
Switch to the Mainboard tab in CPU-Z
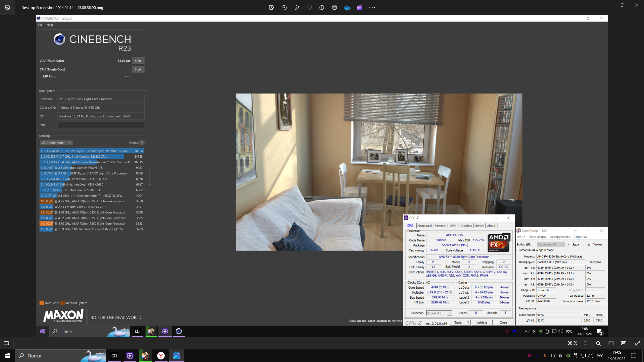424,225
